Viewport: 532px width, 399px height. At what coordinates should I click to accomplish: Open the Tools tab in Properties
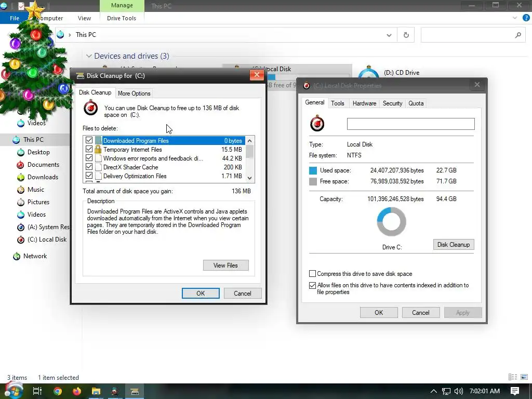click(x=338, y=103)
